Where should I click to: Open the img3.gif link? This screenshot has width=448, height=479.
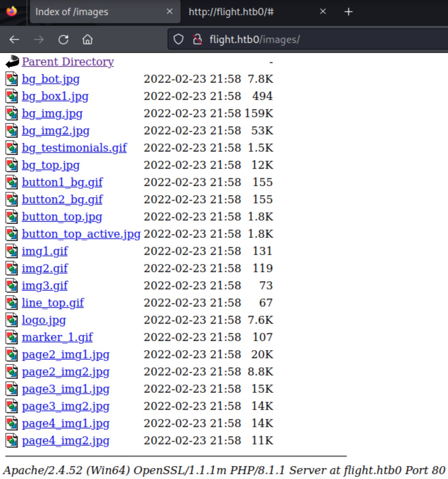[45, 285]
